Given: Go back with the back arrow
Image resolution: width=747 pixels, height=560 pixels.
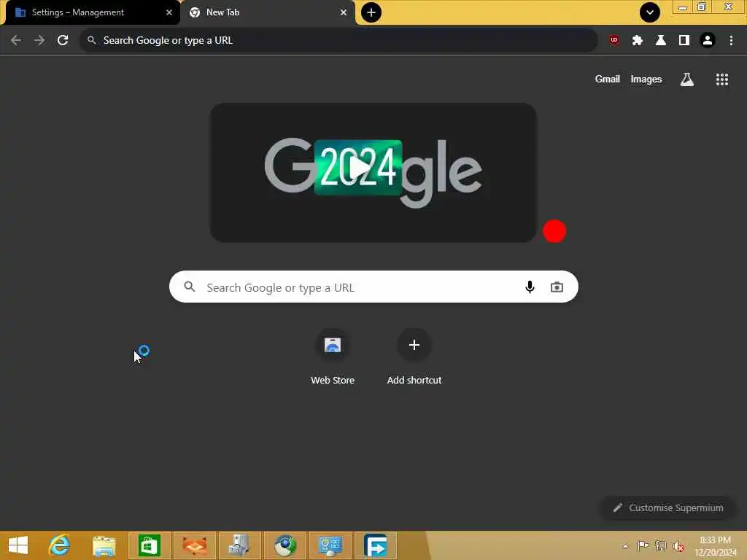Looking at the screenshot, I should coord(16,41).
